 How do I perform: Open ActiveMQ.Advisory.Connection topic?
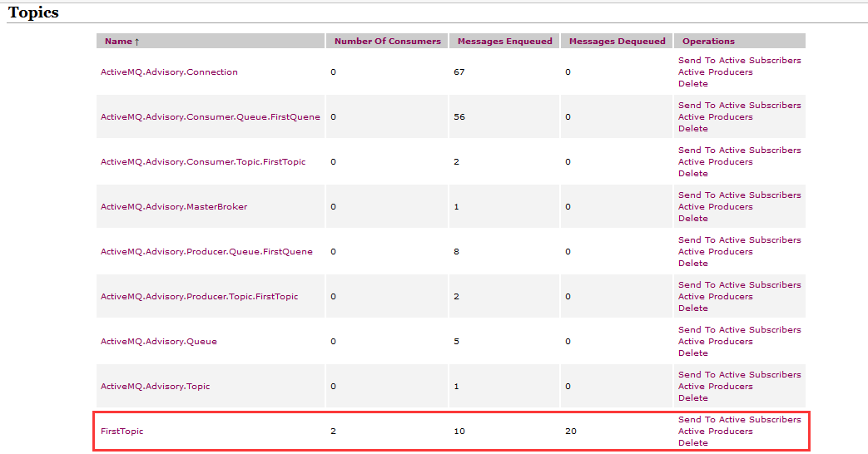(x=169, y=72)
